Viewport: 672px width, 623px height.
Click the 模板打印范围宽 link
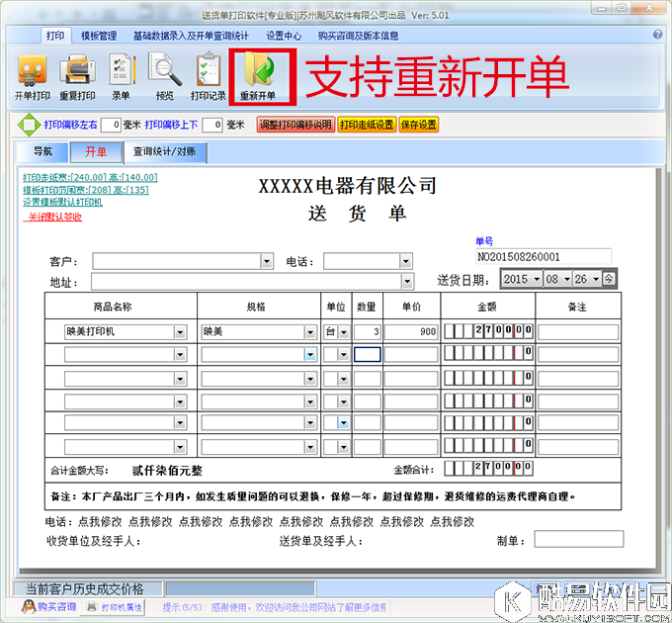(86, 190)
